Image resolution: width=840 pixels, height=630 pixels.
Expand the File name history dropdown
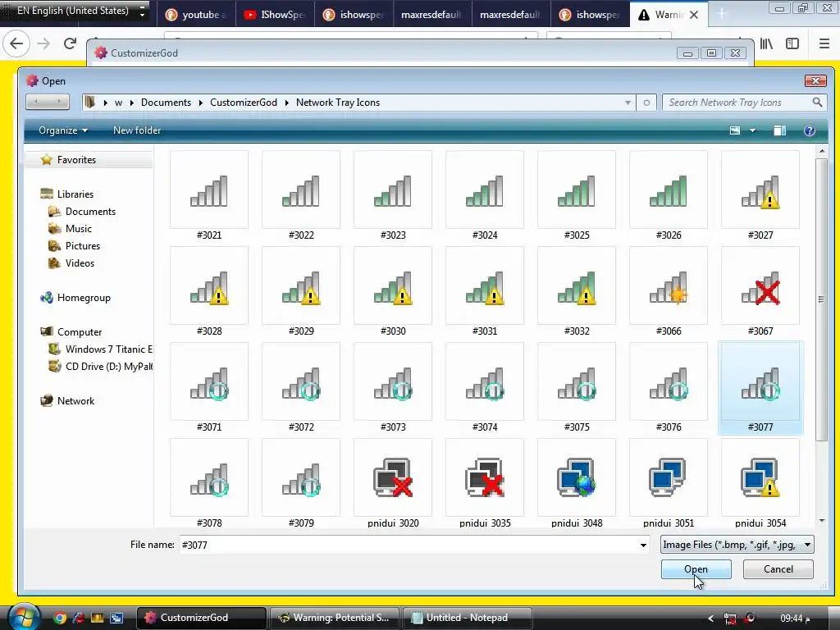(643, 545)
